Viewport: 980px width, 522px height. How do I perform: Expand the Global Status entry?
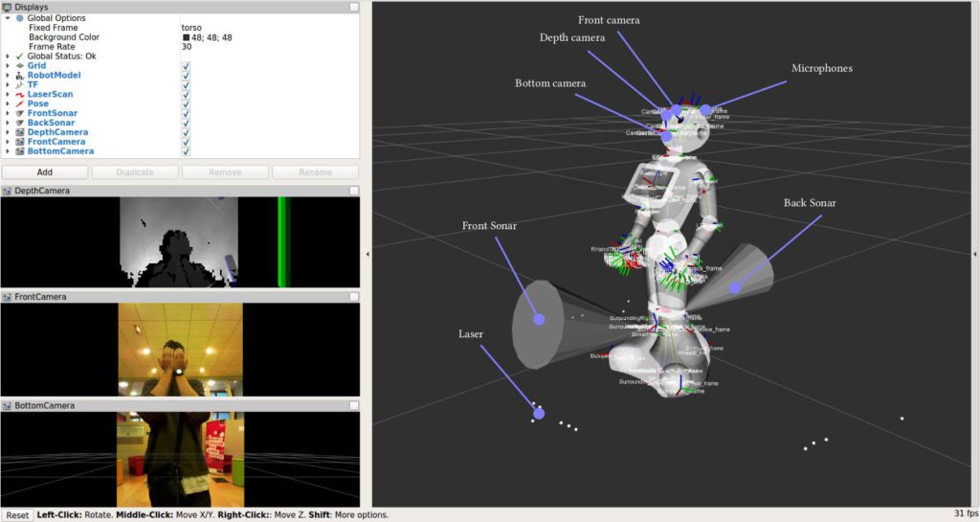coord(8,57)
